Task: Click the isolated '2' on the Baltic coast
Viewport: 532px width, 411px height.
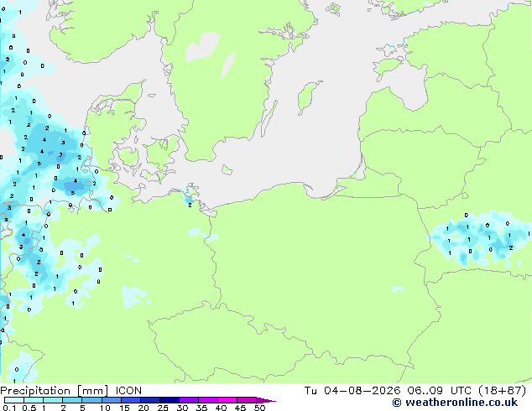Action: (x=190, y=205)
